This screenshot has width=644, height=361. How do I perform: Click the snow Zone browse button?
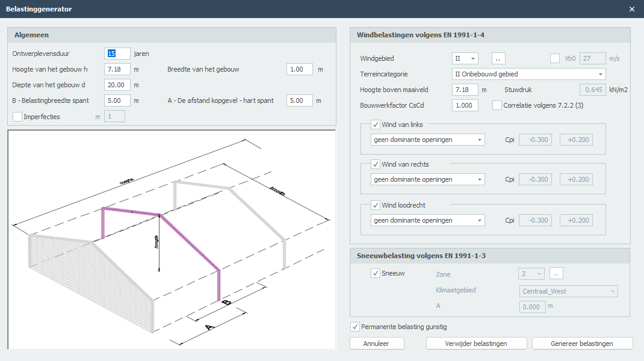pos(557,274)
